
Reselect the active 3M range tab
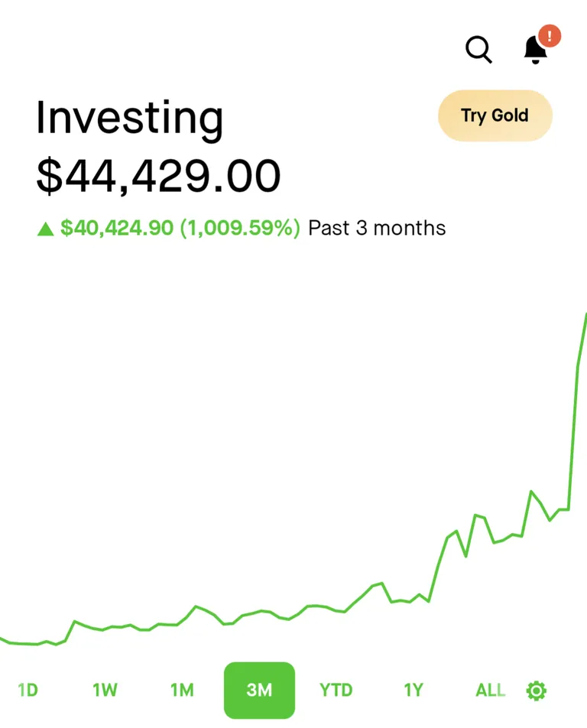tap(259, 690)
